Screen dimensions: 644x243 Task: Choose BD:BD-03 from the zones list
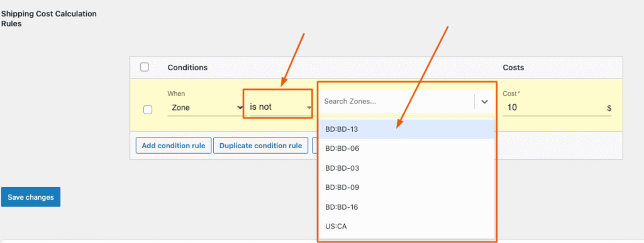point(407,168)
